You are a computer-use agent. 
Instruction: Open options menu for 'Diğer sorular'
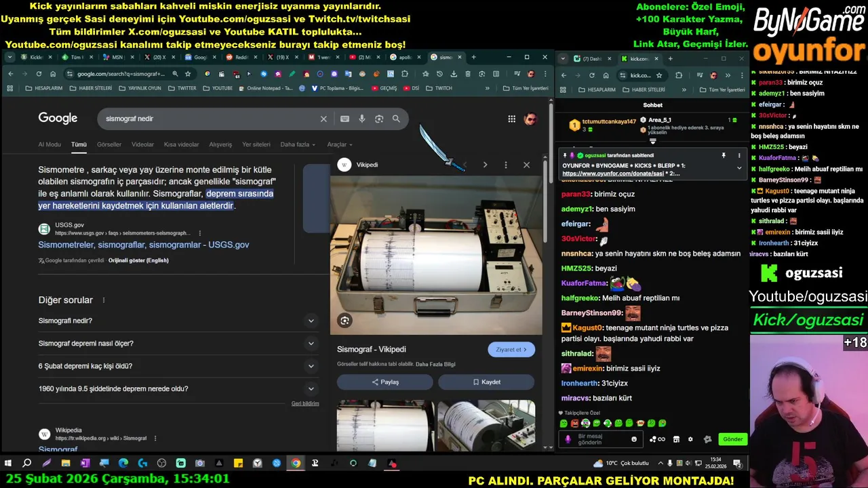(104, 300)
